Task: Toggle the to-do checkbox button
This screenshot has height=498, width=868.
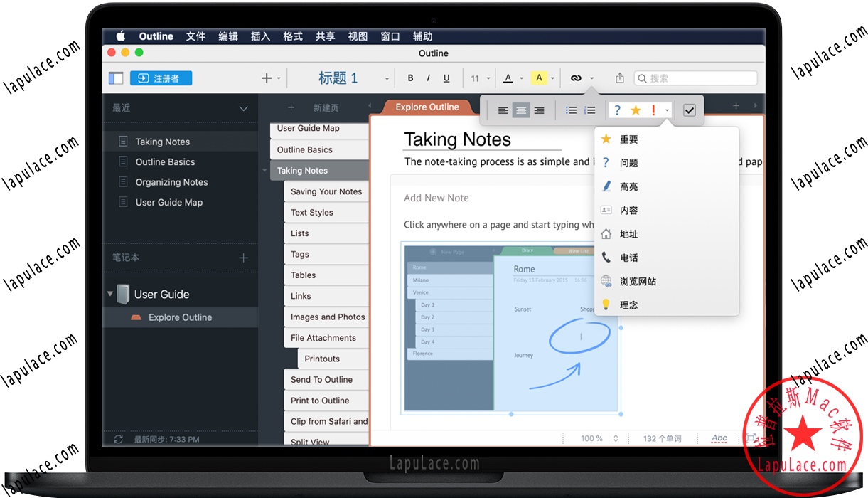Action: (x=689, y=110)
